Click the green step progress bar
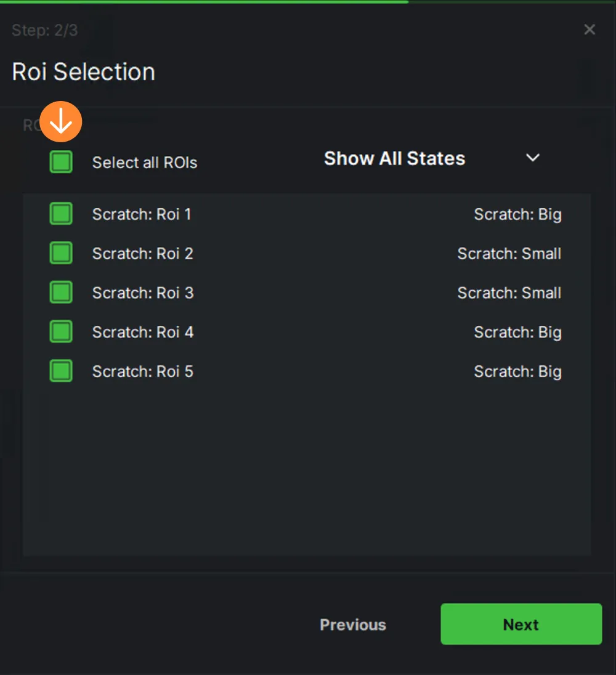Viewport: 616px width, 675px height. [204, 2]
